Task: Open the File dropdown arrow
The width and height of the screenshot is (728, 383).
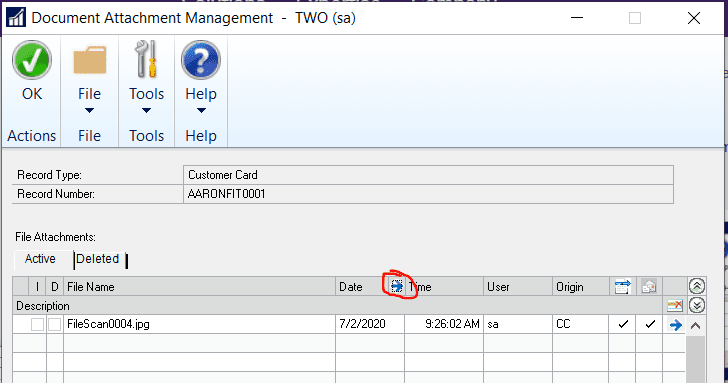Action: 89,110
